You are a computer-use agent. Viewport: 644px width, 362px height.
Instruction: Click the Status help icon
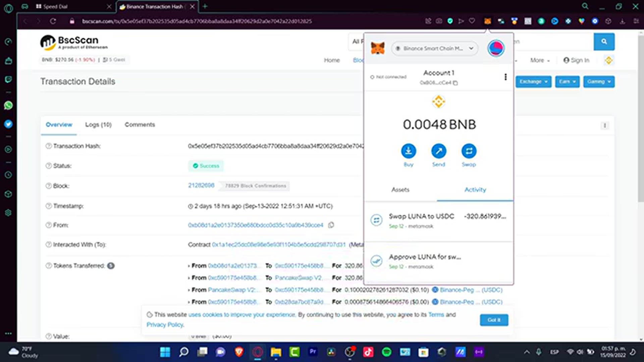pyautogui.click(x=49, y=166)
